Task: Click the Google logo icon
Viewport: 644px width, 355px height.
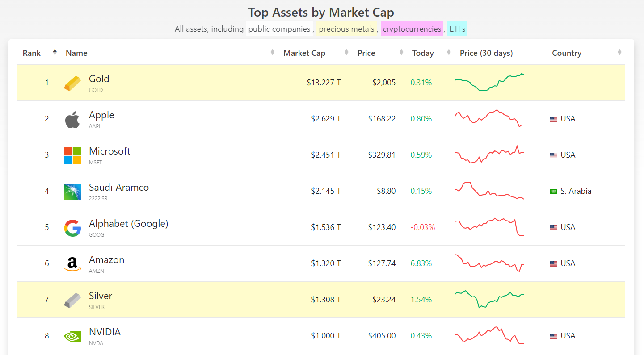Action: pyautogui.click(x=72, y=228)
